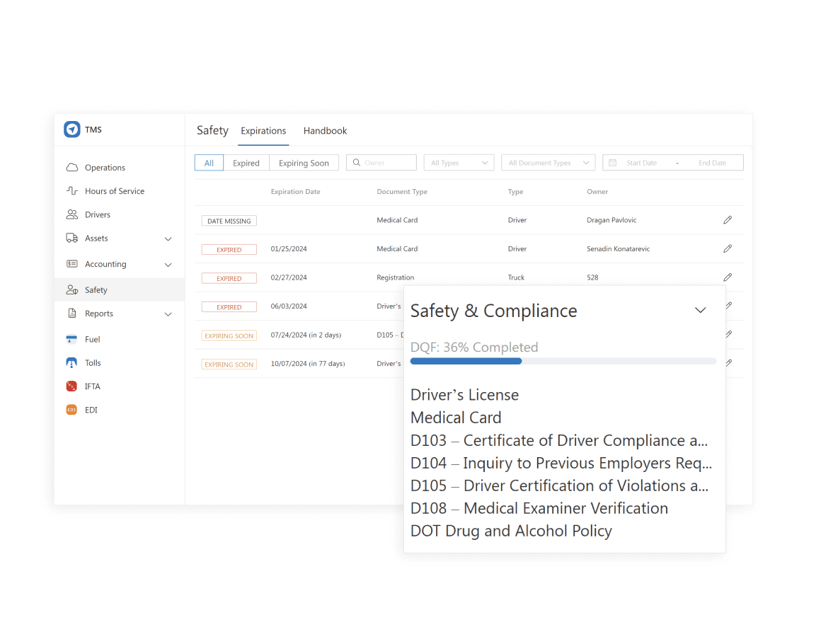Select owner Dragan Pavlovic
Image resolution: width=821 pixels, height=644 pixels.
coord(612,220)
